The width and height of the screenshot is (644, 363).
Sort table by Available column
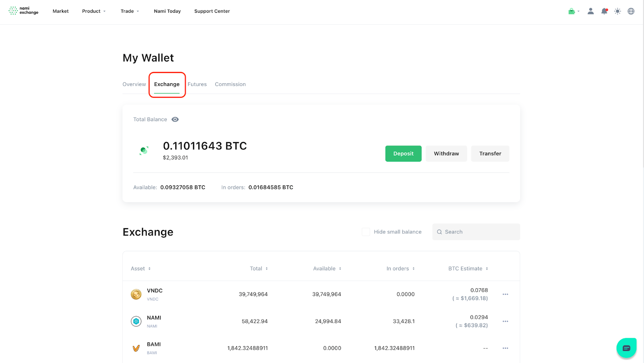coord(327,269)
